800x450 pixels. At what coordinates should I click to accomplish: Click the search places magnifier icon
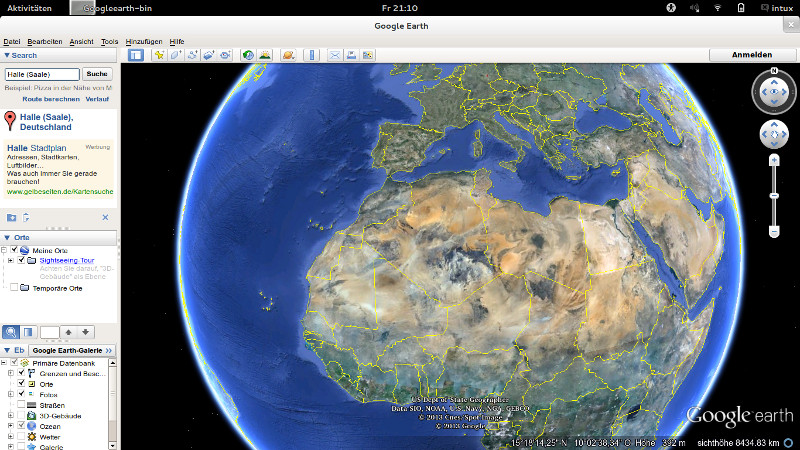[x=11, y=332]
